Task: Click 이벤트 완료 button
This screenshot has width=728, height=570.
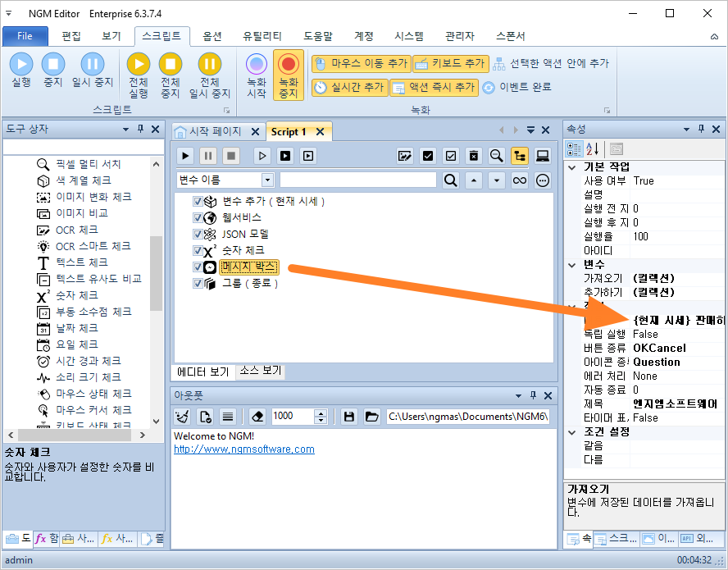Action: point(516,87)
